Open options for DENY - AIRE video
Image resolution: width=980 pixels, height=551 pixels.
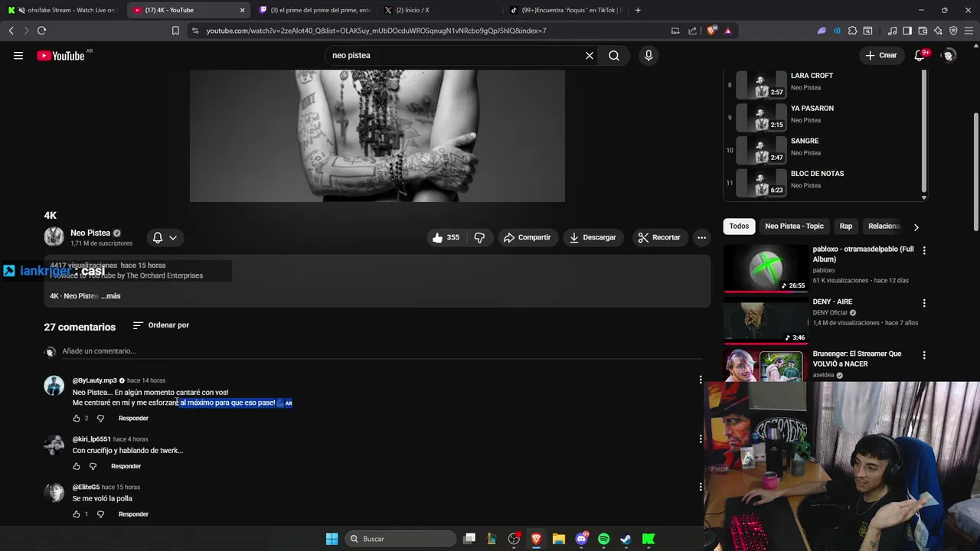[924, 302]
